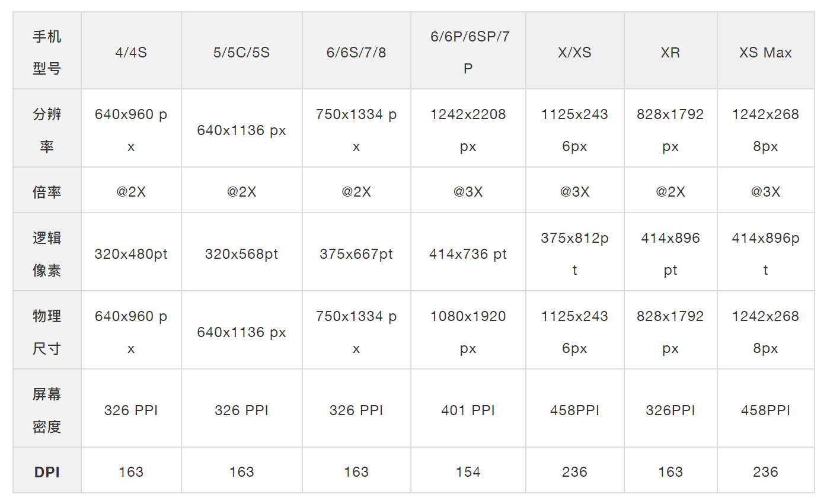Click the 414x736 pt cell
The width and height of the screenshot is (827, 504).
click(x=468, y=254)
